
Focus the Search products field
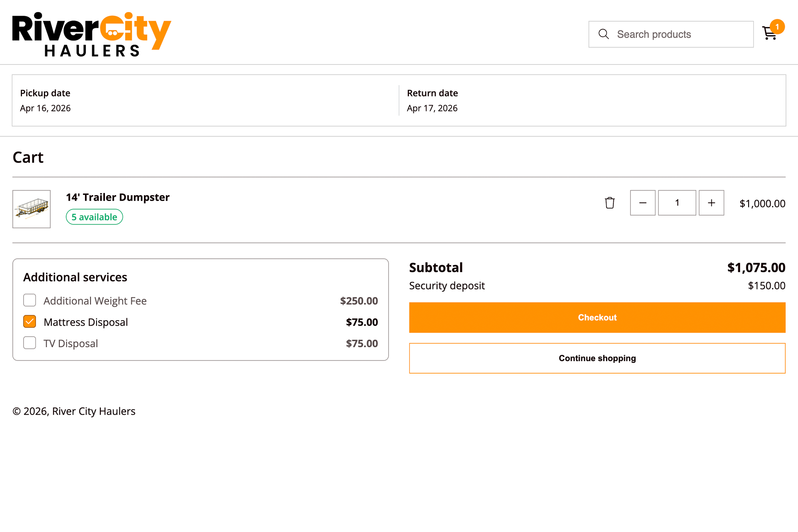coord(671,34)
